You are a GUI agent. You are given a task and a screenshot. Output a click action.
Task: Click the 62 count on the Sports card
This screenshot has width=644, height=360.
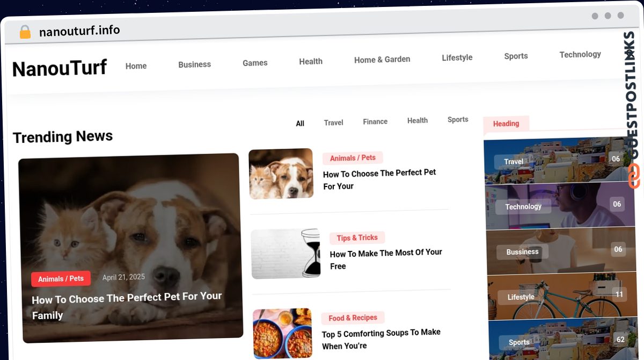620,340
